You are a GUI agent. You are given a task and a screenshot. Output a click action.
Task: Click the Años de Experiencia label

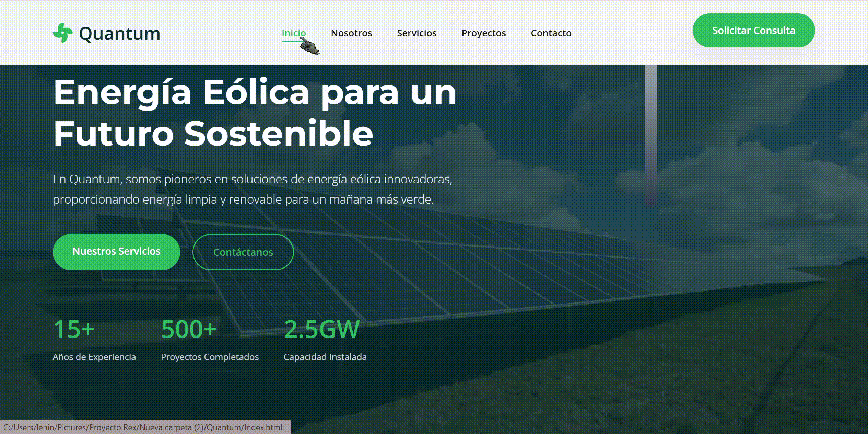(94, 357)
